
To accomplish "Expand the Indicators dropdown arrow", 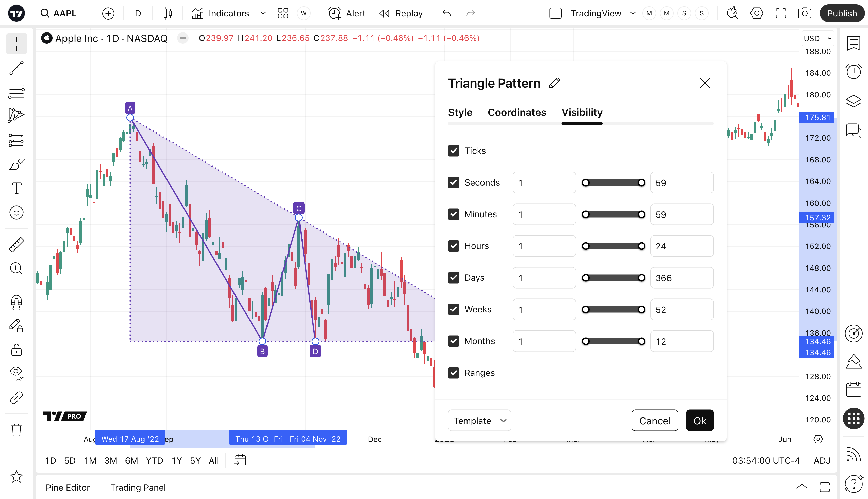I will [x=263, y=13].
